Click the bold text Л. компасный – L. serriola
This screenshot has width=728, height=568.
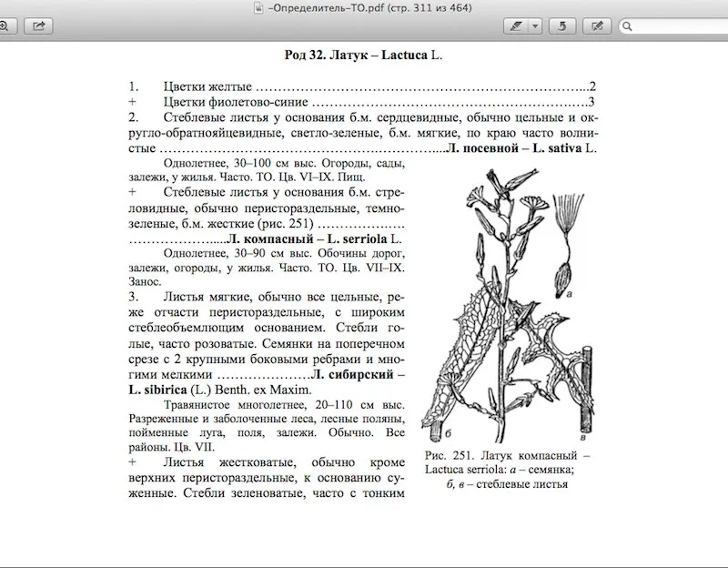307,239
